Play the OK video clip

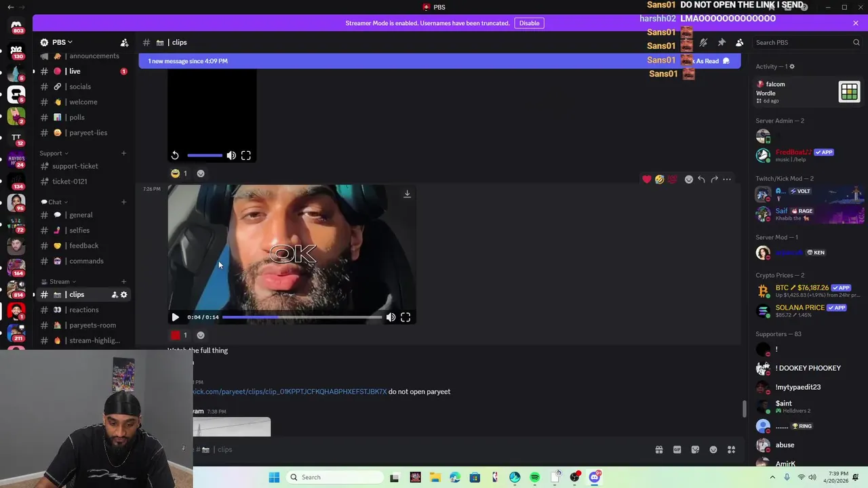[x=175, y=317]
